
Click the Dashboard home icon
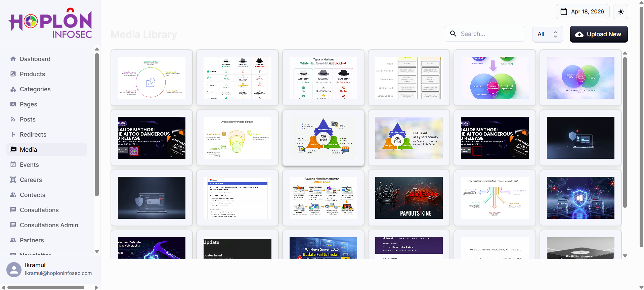13,59
